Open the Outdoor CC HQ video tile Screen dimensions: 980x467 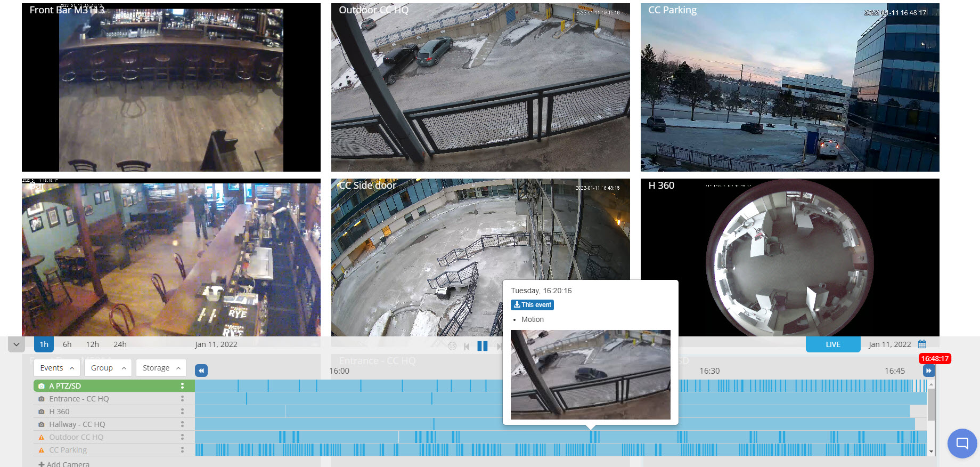[x=480, y=87]
